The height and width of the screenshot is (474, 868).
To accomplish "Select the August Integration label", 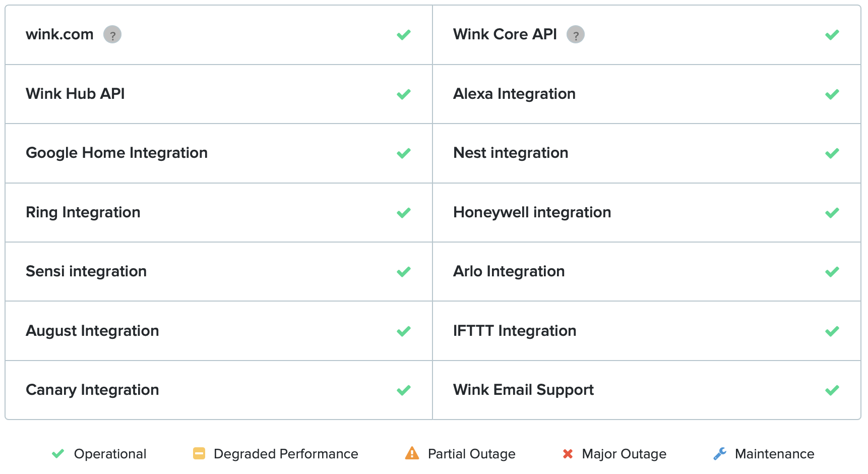I will coord(92,331).
